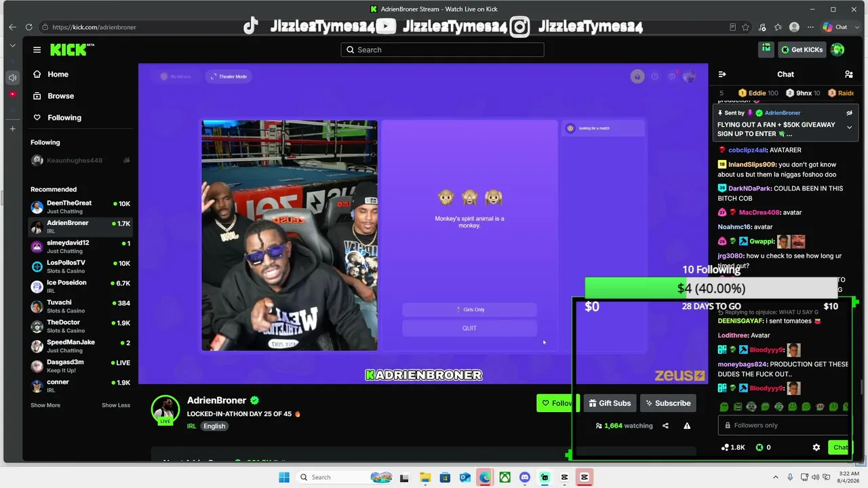Image resolution: width=868 pixels, height=488 pixels.
Task: Open File Explorer from the taskbar
Action: [x=425, y=477]
